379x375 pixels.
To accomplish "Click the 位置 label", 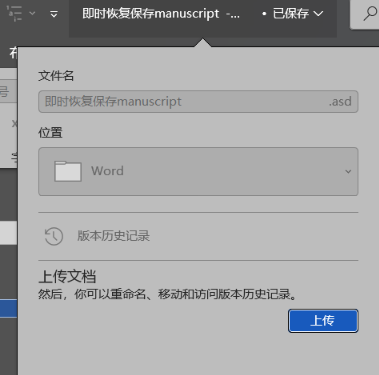I will click(x=50, y=133).
